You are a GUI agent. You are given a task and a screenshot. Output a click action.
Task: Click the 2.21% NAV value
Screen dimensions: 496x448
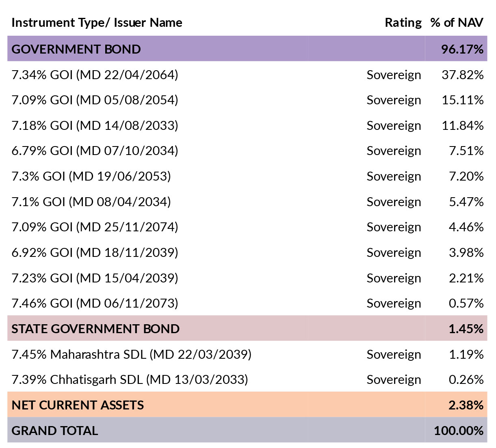click(x=466, y=278)
